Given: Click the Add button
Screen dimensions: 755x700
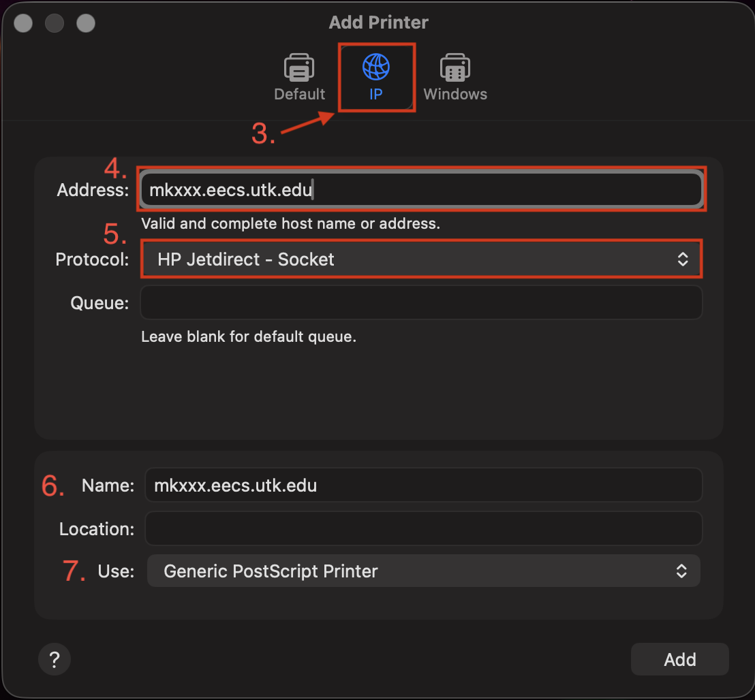Looking at the screenshot, I should 679,659.
